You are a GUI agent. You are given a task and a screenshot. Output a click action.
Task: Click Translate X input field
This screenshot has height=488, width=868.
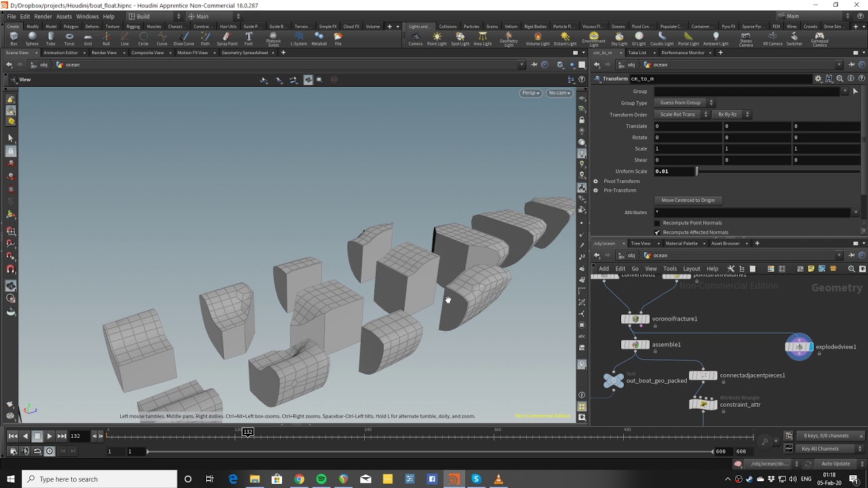[x=688, y=126]
